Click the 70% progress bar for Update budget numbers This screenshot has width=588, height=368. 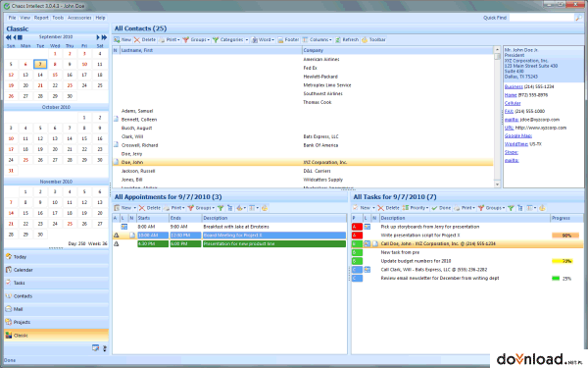point(562,261)
